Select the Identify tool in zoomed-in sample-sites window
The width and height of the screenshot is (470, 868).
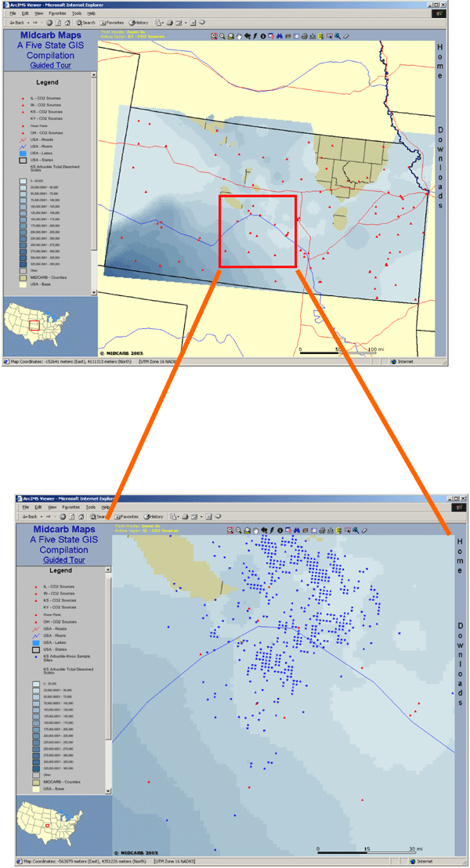coord(280,530)
